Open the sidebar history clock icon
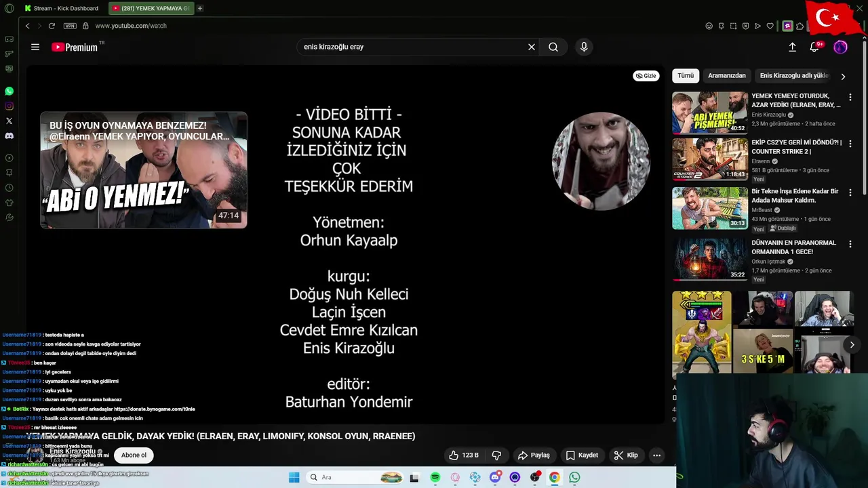 pos(9,188)
